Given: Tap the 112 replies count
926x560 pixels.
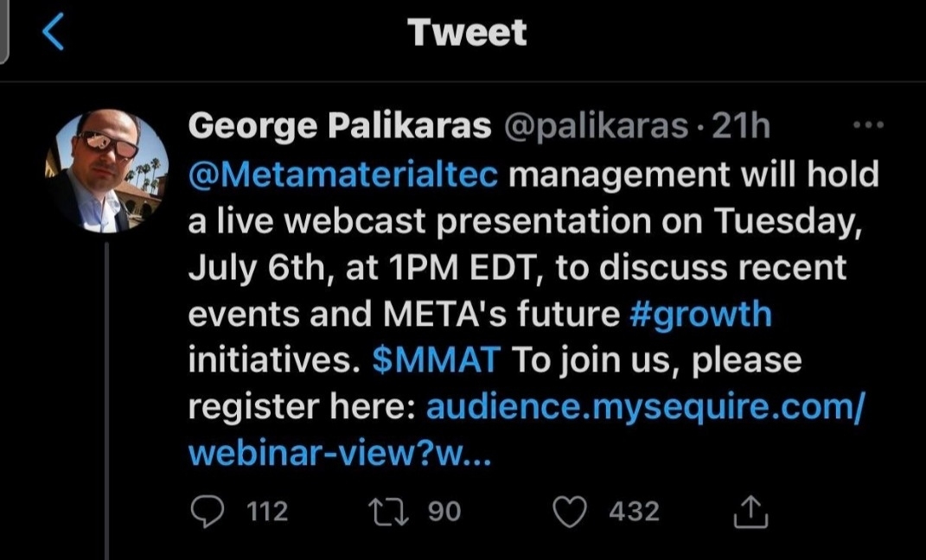Looking at the screenshot, I should pos(267,511).
